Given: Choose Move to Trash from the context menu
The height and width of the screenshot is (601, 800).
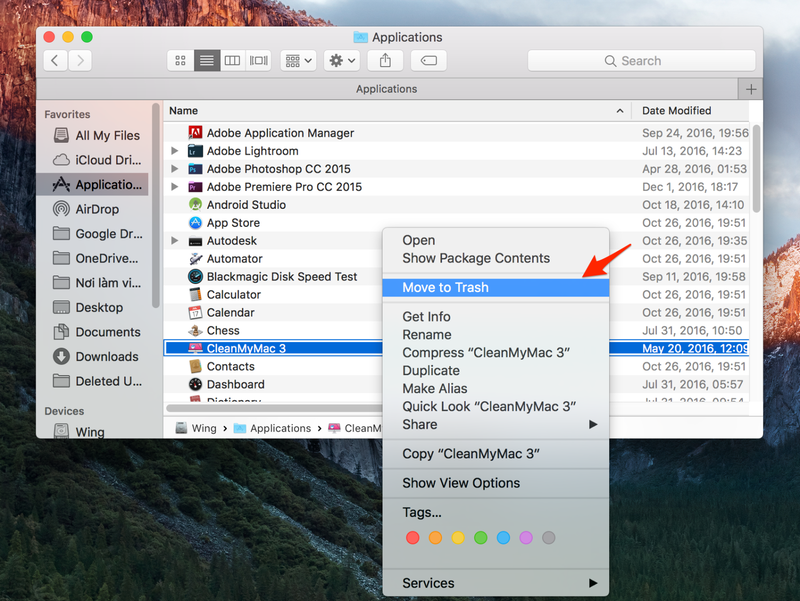Looking at the screenshot, I should [x=444, y=287].
